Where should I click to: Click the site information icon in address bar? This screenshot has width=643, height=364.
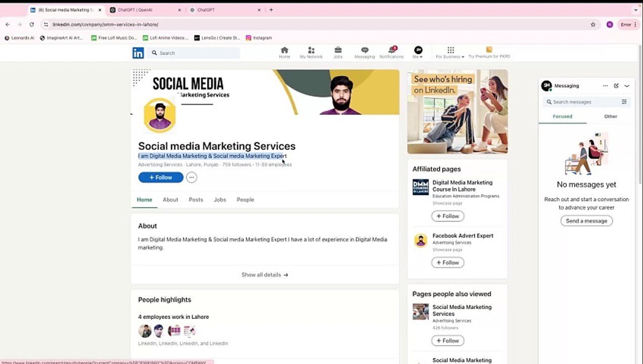[46, 24]
